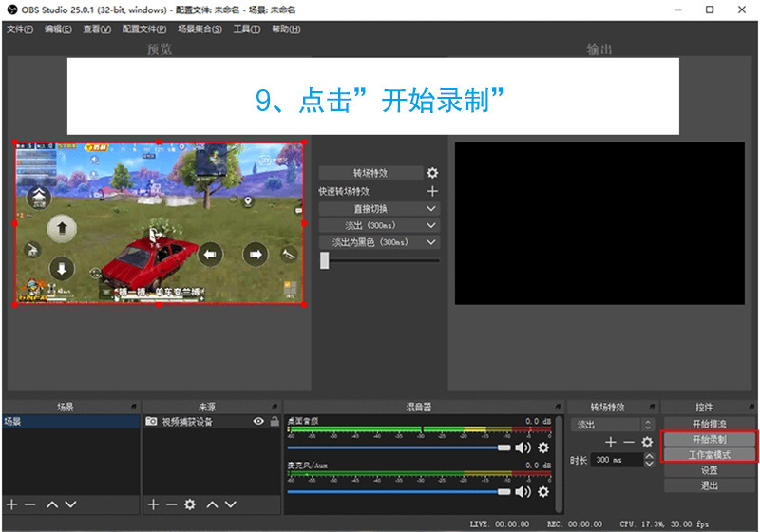
Task: Open transition properties gear in dock
Action: pos(647,442)
